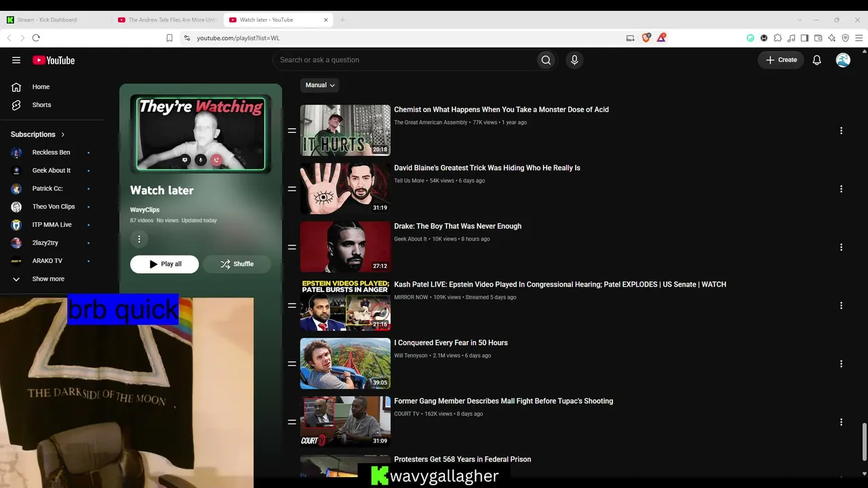This screenshot has width=868, height=488.
Task: Bookmark this page with the bookmark icon
Action: 170,38
